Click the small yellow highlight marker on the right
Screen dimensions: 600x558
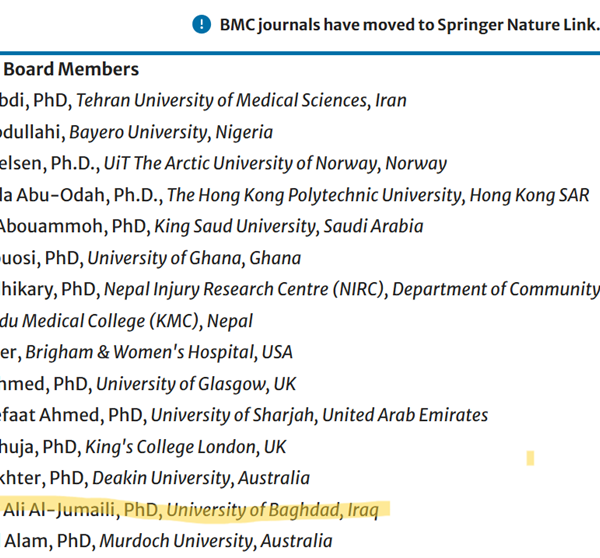pos(530,459)
